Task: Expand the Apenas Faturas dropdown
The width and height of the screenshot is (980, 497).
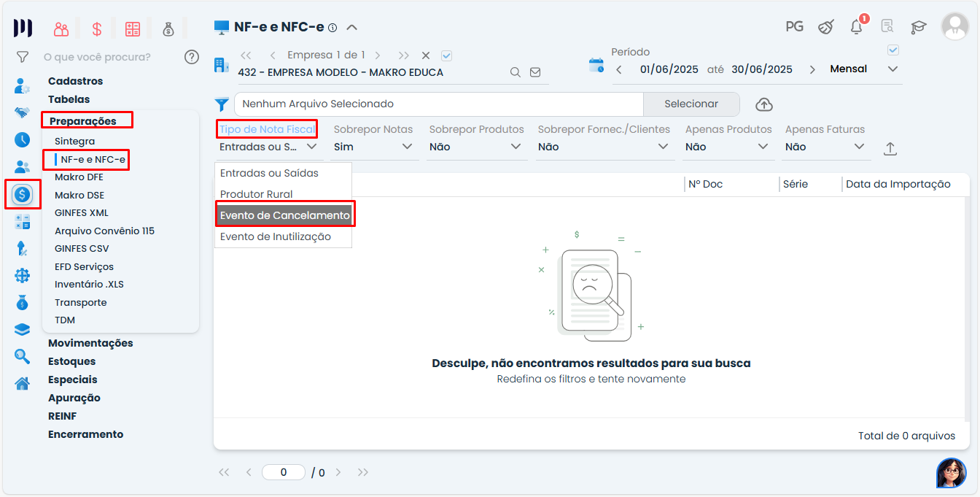Action: [826, 147]
